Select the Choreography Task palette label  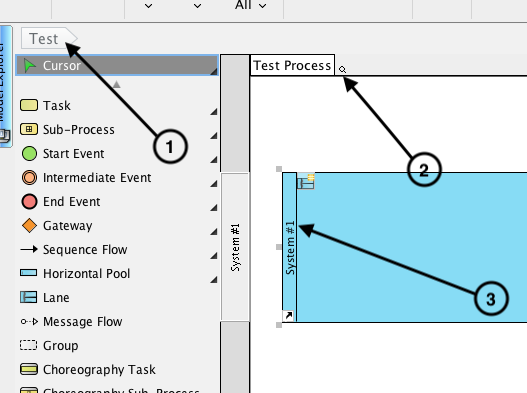(x=99, y=369)
